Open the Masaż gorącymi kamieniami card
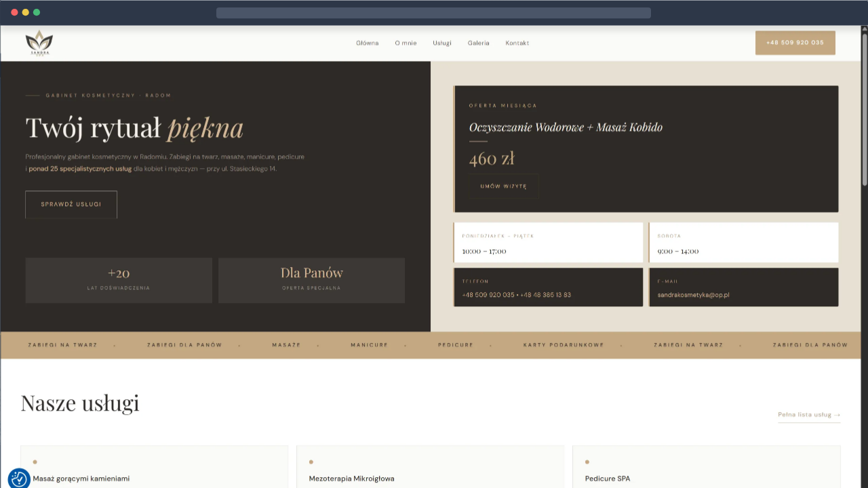Image resolution: width=868 pixels, height=488 pixels. click(154, 467)
